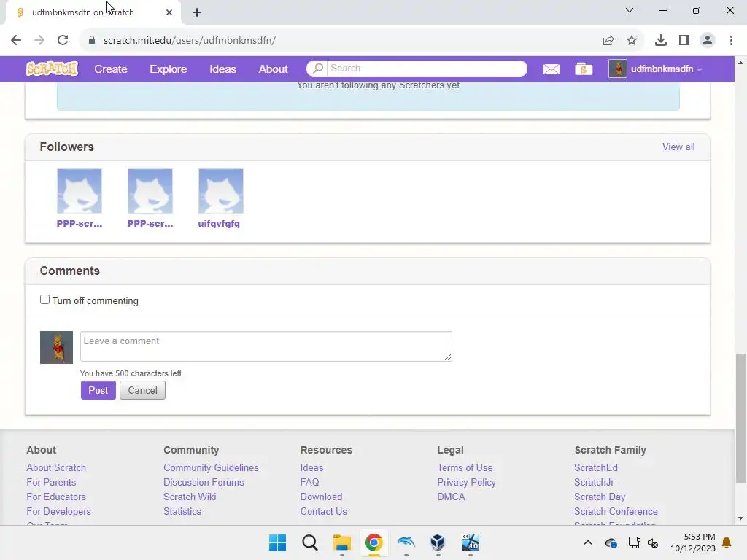
Task: Click scrollbar up arrow
Action: (x=740, y=63)
